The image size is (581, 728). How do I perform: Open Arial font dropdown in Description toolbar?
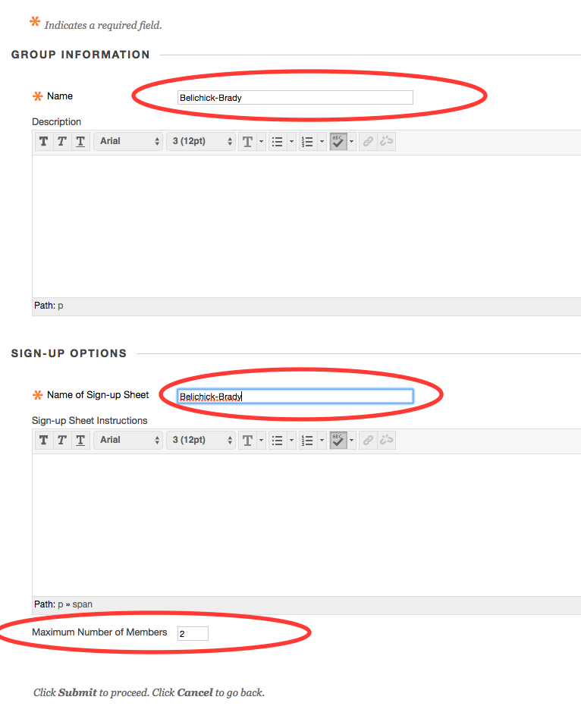pyautogui.click(x=128, y=141)
